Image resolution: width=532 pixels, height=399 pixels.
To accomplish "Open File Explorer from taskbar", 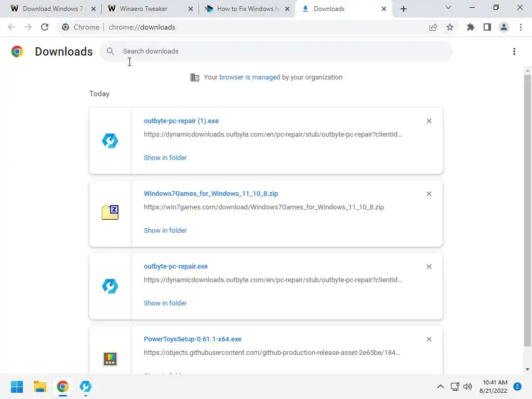I will (39, 387).
